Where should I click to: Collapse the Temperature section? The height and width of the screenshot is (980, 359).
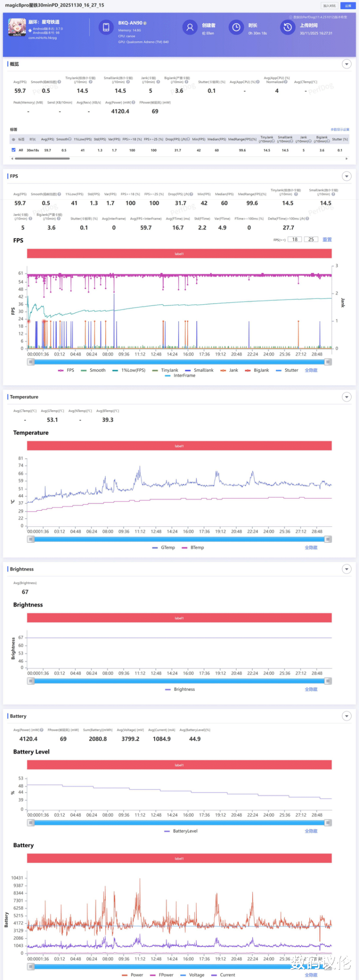coord(347,397)
